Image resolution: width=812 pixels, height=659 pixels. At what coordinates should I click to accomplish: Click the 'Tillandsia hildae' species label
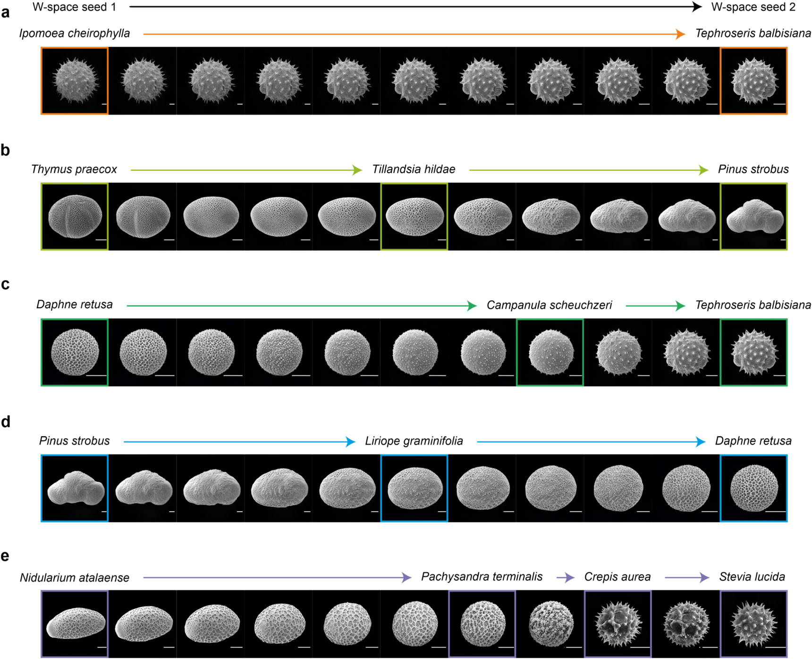414,169
